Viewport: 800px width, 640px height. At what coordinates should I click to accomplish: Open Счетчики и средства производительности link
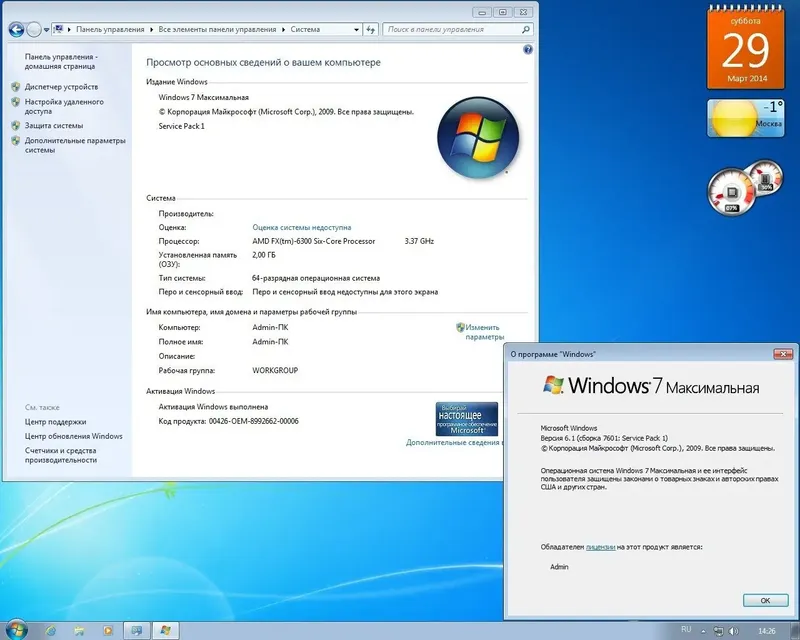[x=61, y=455]
